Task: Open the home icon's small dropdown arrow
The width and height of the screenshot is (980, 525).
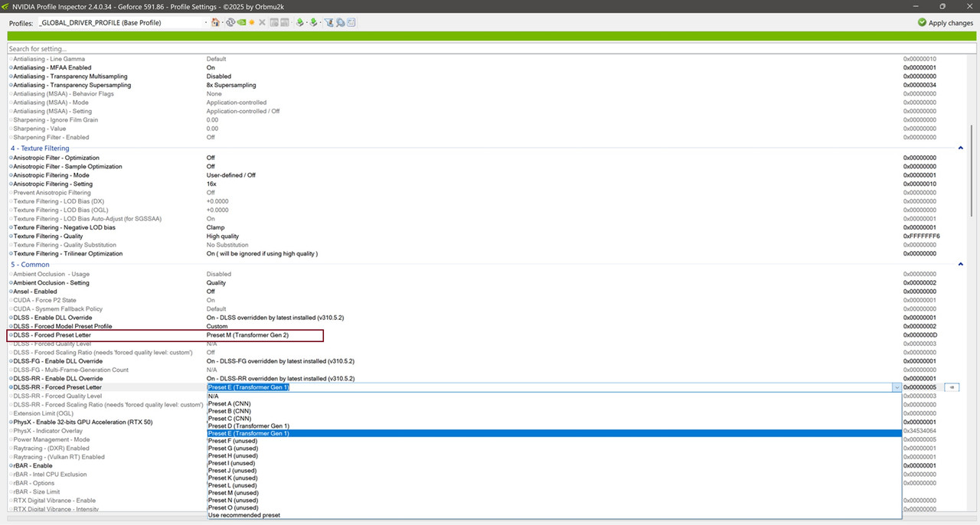Action: coord(223,22)
